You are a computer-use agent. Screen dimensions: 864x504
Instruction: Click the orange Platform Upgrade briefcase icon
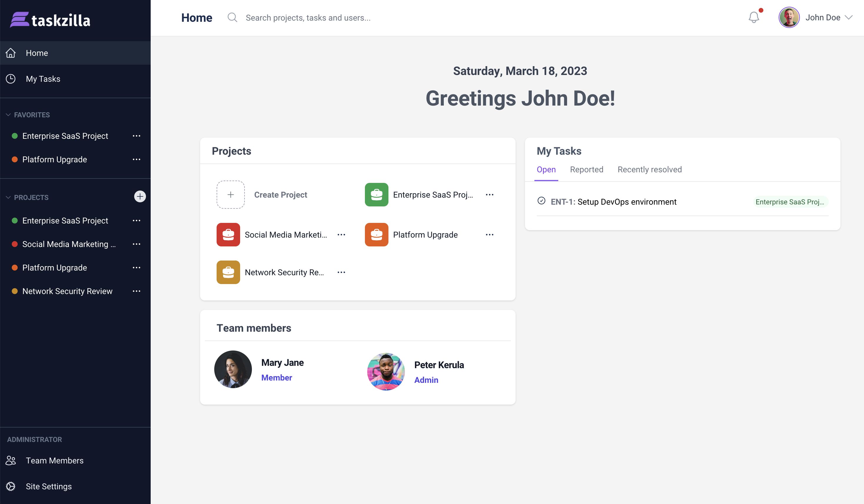(x=376, y=235)
